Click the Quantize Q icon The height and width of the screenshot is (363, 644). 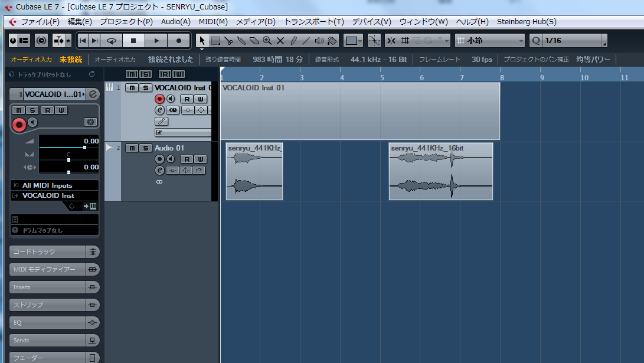pos(536,41)
